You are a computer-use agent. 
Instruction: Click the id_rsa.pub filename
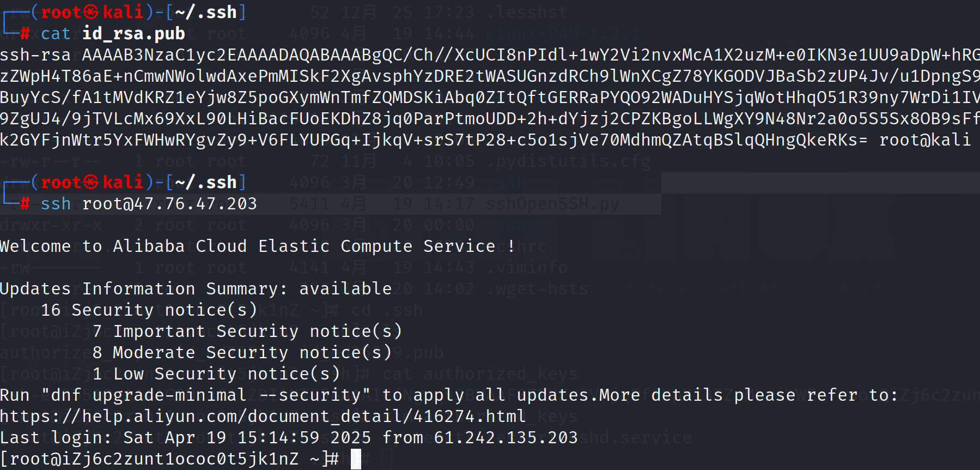click(x=133, y=34)
